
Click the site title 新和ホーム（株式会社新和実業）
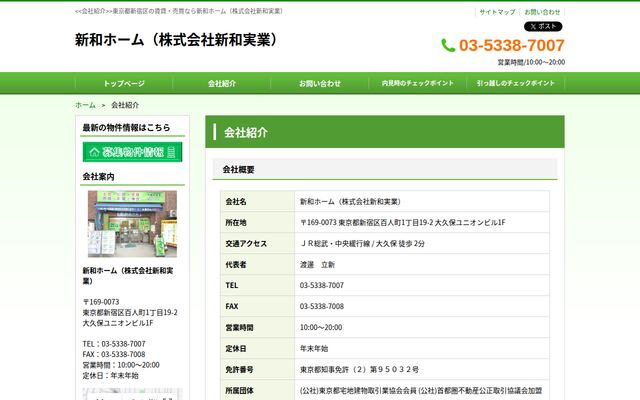178,40
